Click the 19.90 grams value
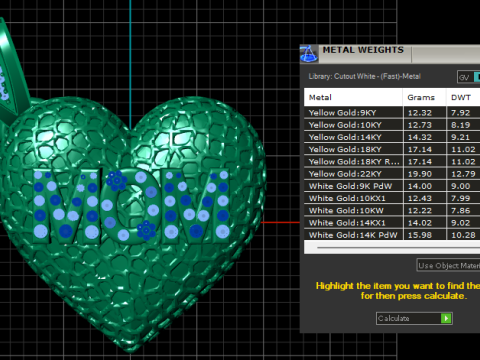Image resolution: width=480 pixels, height=360 pixels. 420,174
